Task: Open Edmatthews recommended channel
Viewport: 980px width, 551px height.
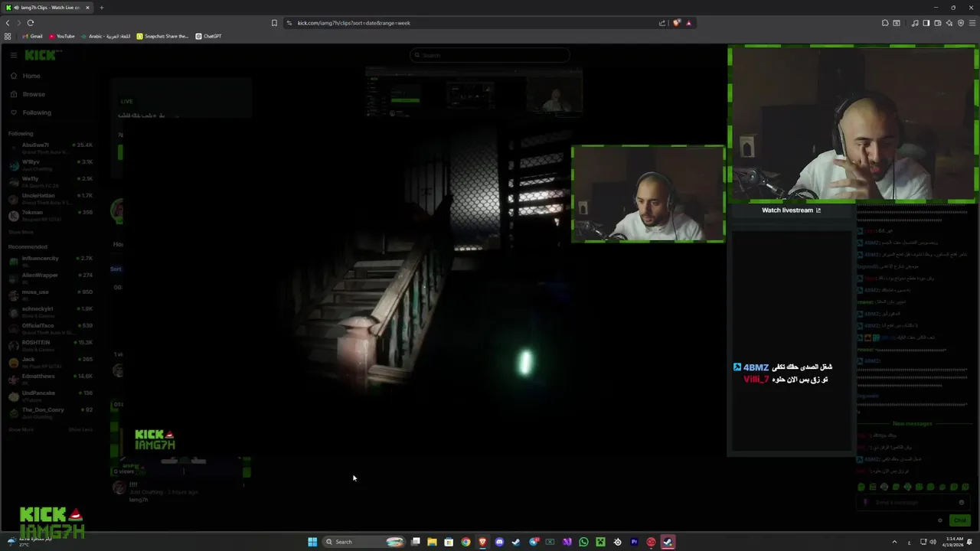Action: point(51,379)
